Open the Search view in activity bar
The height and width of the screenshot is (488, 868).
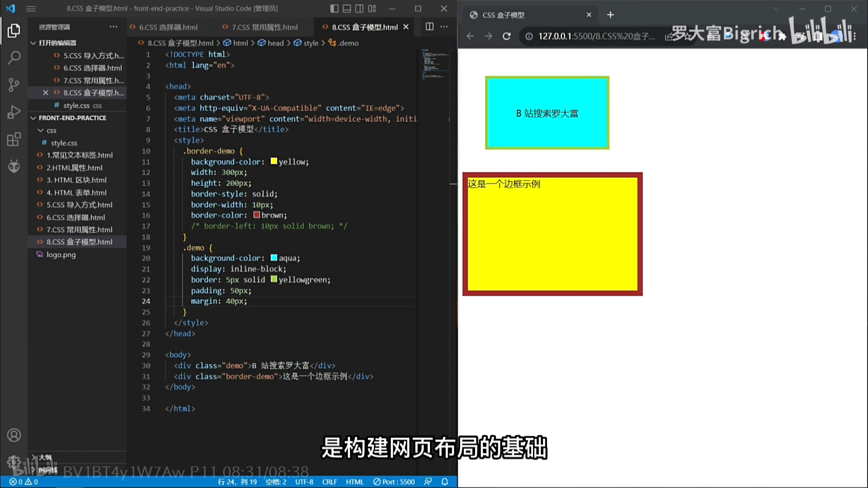(x=14, y=57)
